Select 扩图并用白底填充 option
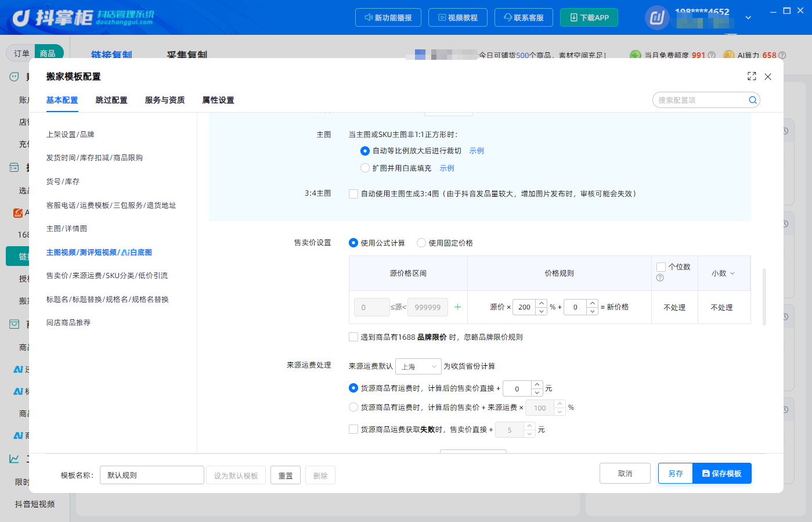The image size is (812, 522). point(365,168)
